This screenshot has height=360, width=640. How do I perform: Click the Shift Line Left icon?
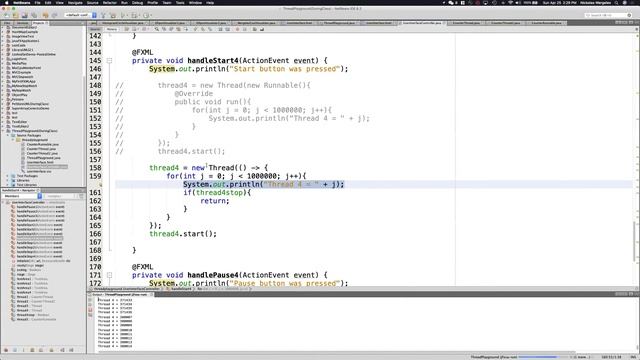(x=220, y=29)
